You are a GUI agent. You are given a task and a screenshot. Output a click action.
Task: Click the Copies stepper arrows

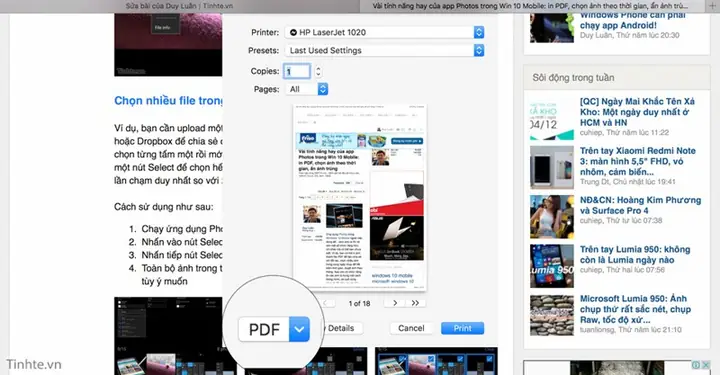(318, 72)
